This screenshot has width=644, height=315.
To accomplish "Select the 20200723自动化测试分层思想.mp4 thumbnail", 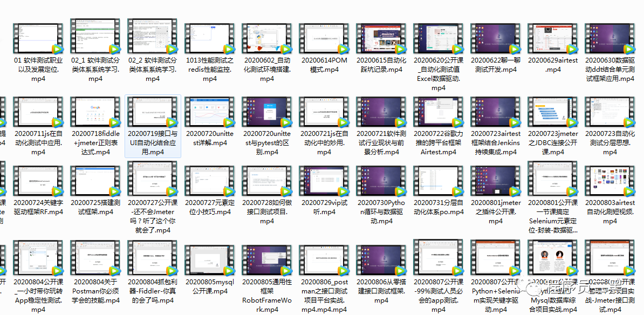I will click(610, 113).
